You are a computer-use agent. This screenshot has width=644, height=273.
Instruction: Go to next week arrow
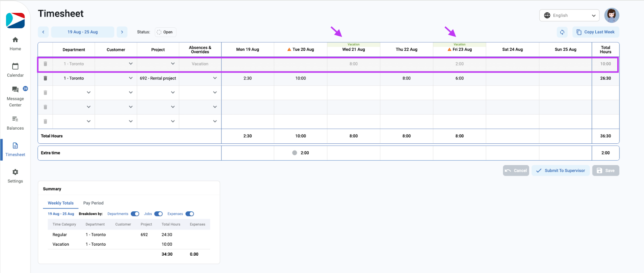(x=122, y=32)
